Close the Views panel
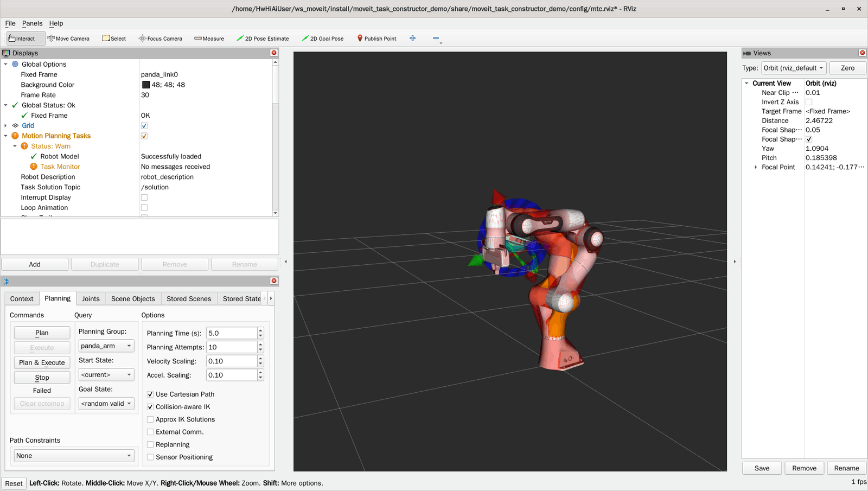This screenshot has width=868, height=491. point(862,53)
